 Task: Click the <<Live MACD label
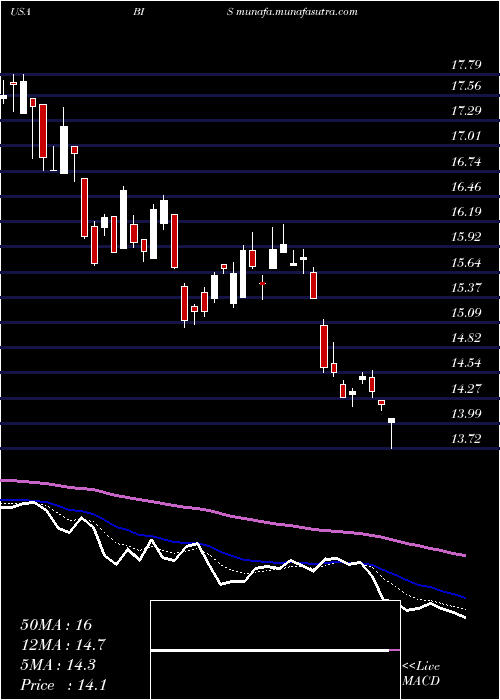421,674
